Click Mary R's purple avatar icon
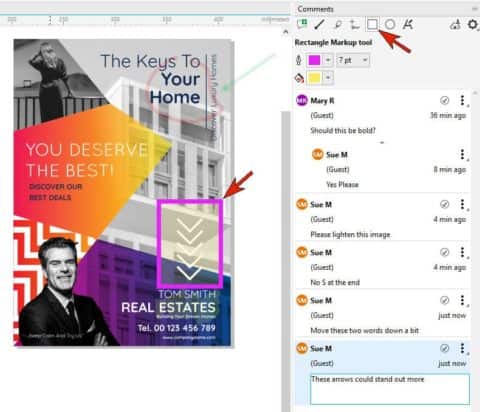Image resolution: width=480 pixels, height=412 pixels. 302,100
